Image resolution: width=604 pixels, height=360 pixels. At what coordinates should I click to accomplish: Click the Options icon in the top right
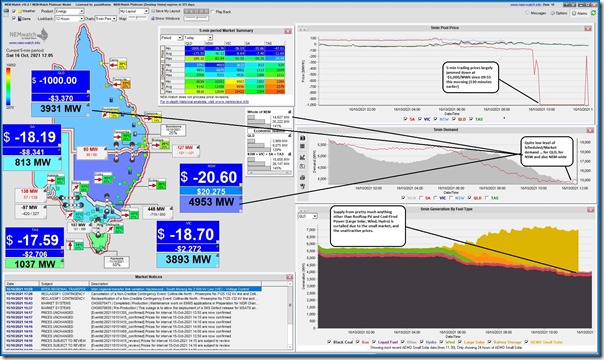(x=553, y=13)
